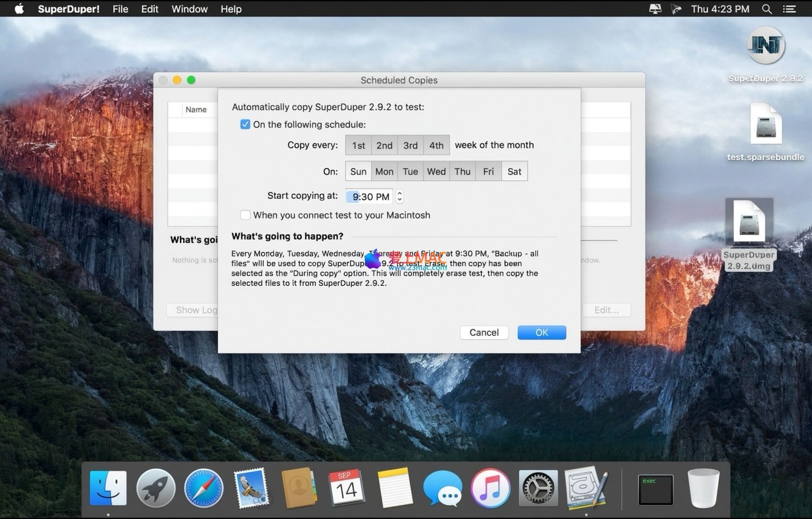This screenshot has width=812, height=519.
Task: Open System Preferences in the Dock
Action: (x=538, y=488)
